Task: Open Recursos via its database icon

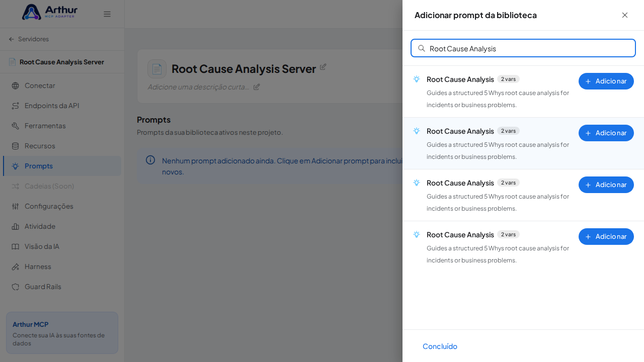Action: pos(15,146)
